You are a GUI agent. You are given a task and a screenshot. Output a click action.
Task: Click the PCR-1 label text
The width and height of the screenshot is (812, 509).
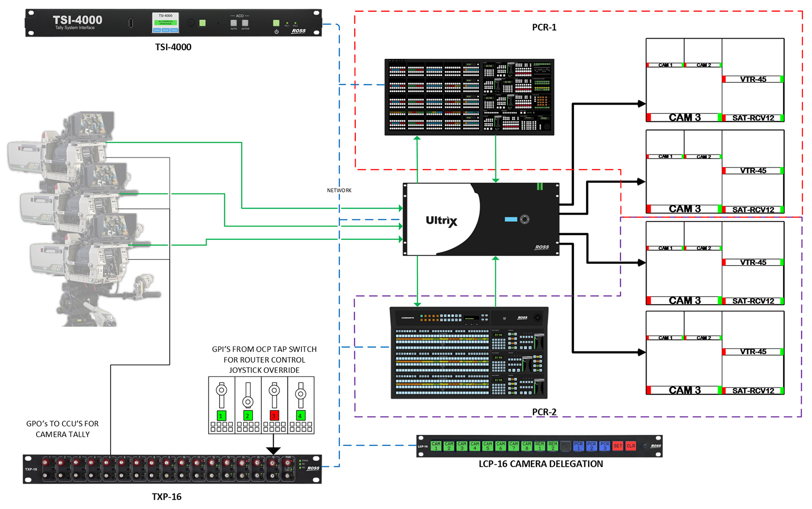tap(544, 27)
